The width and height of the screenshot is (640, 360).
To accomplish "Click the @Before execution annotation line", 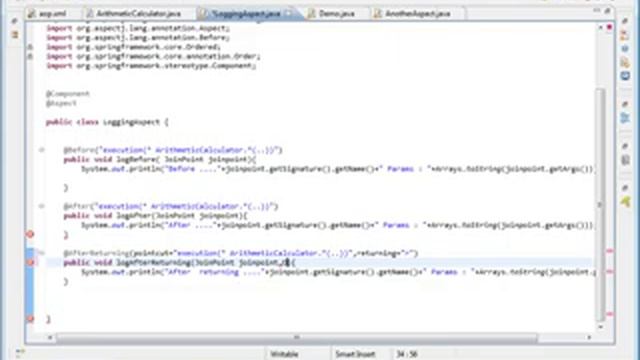I will (173, 150).
